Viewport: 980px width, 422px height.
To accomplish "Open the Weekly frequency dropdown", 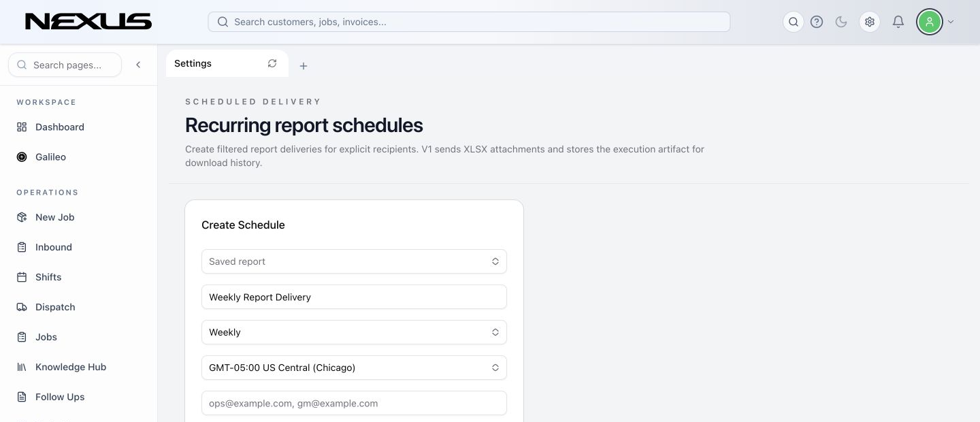I will 354,332.
